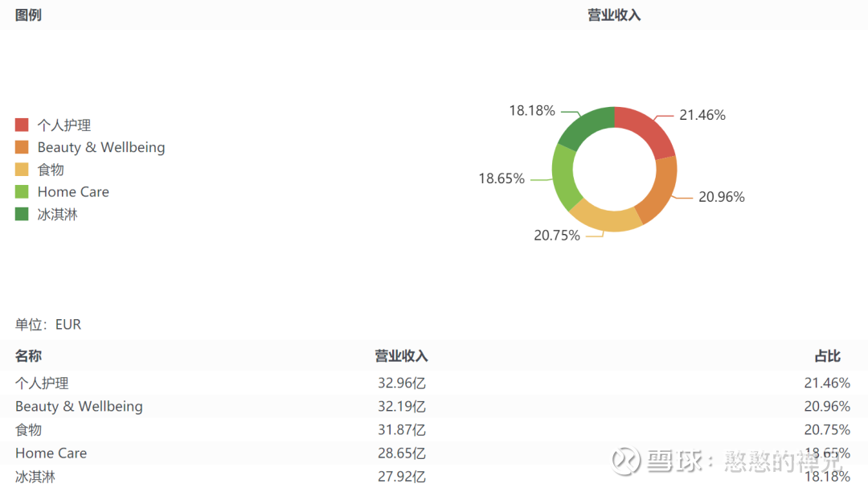Viewport: 868px width, 488px height.
Task: Toggle the 个人护理 legend label
Action: click(x=64, y=125)
